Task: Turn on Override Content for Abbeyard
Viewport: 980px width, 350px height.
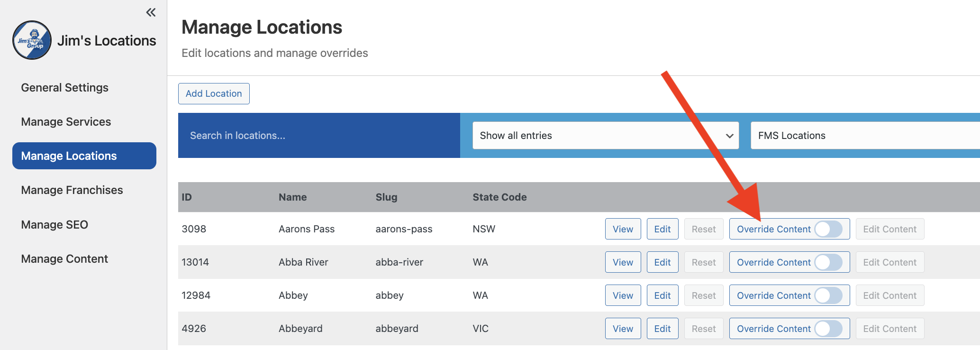Action: click(x=828, y=329)
